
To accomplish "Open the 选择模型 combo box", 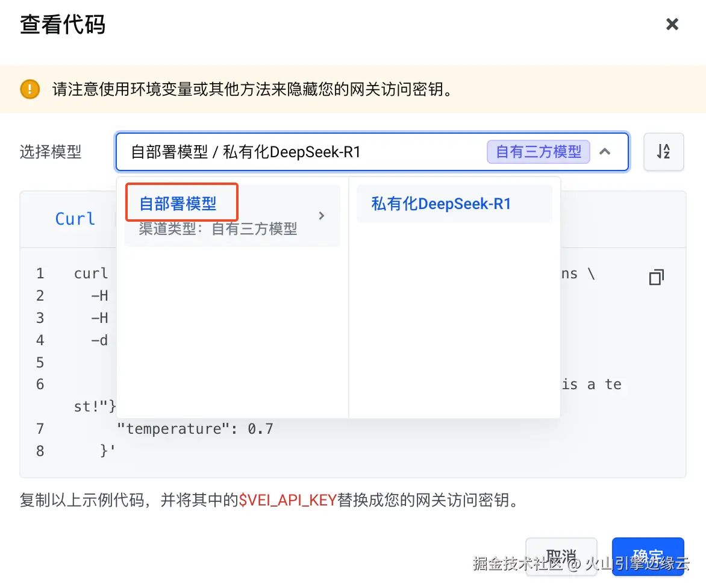I will 372,152.
